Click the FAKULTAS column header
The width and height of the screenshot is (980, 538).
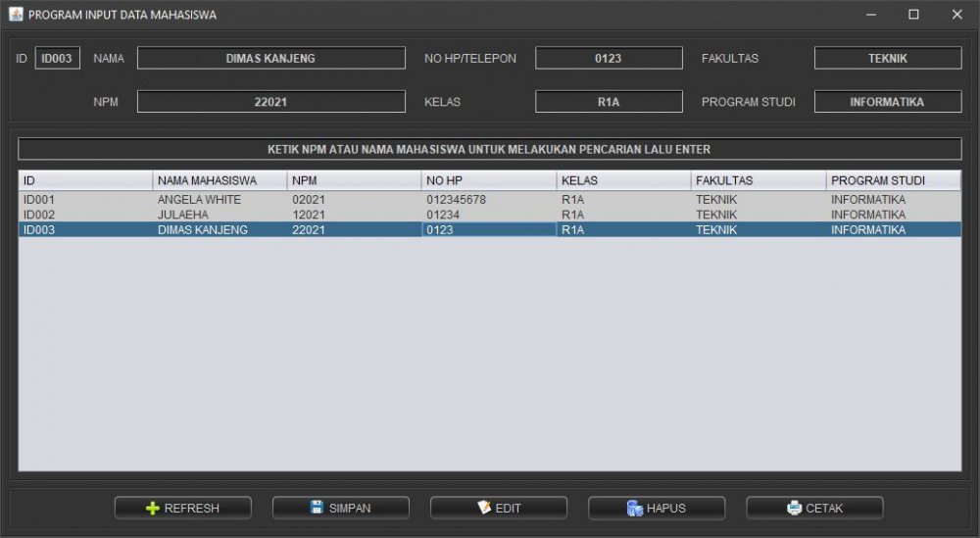(x=758, y=180)
